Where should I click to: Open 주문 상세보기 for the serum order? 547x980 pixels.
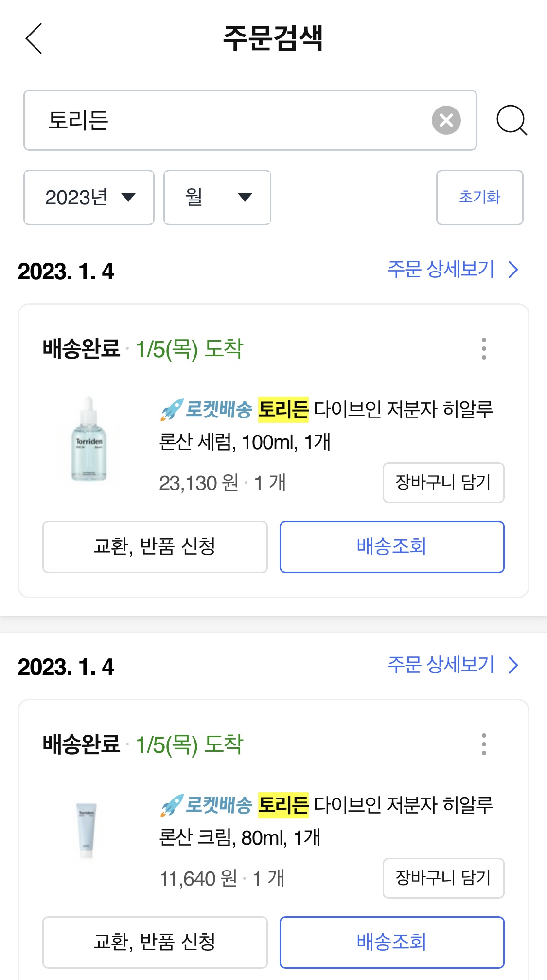(x=453, y=269)
